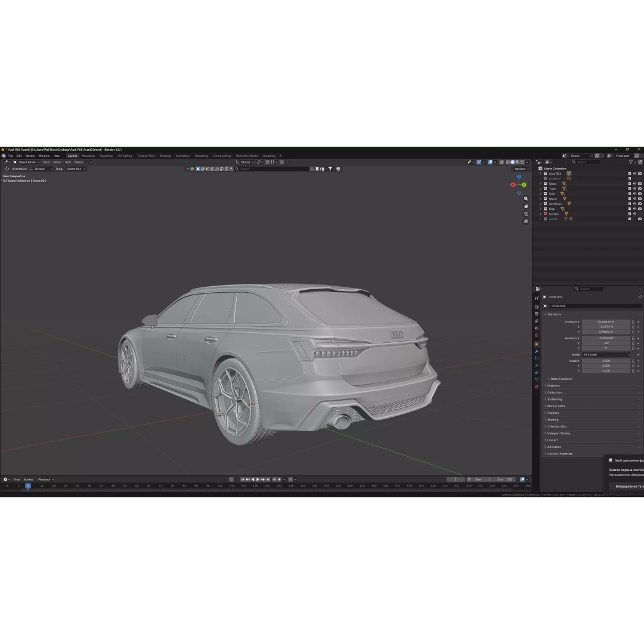Open the Physics properties tab
The image size is (644, 644).
point(537,366)
